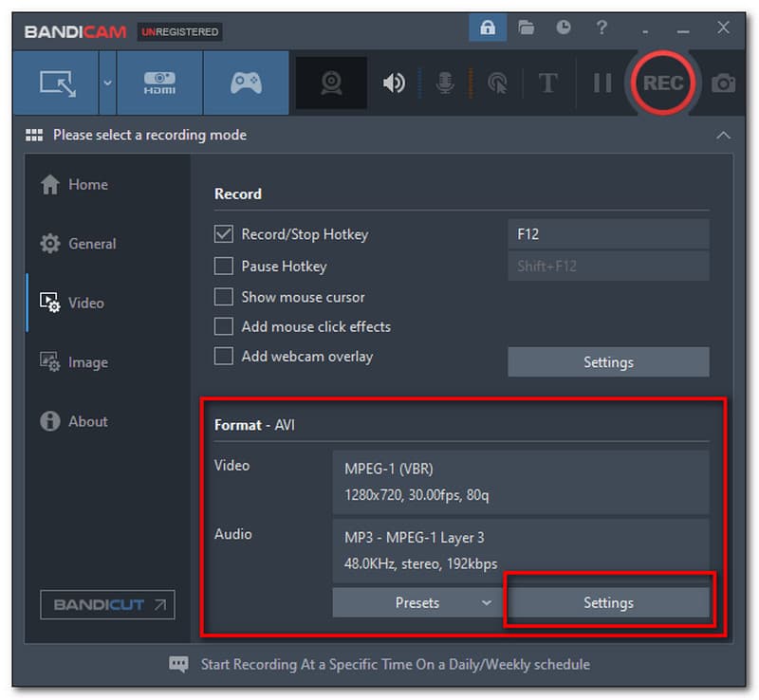
Task: Click the F12 hotkey input field
Action: (608, 233)
